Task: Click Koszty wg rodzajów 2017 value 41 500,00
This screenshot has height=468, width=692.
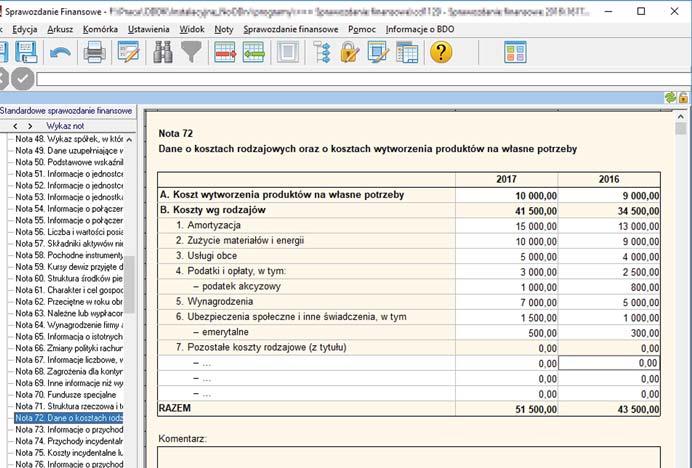Action: click(507, 211)
